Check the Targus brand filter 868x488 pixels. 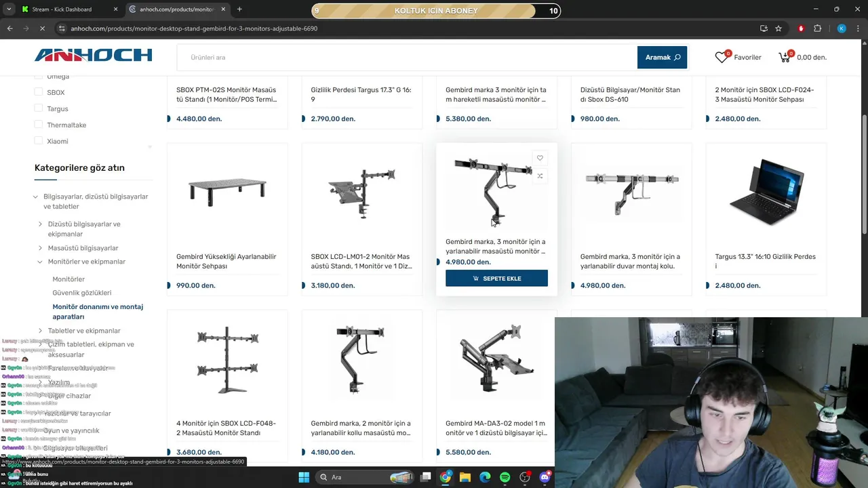tap(39, 108)
